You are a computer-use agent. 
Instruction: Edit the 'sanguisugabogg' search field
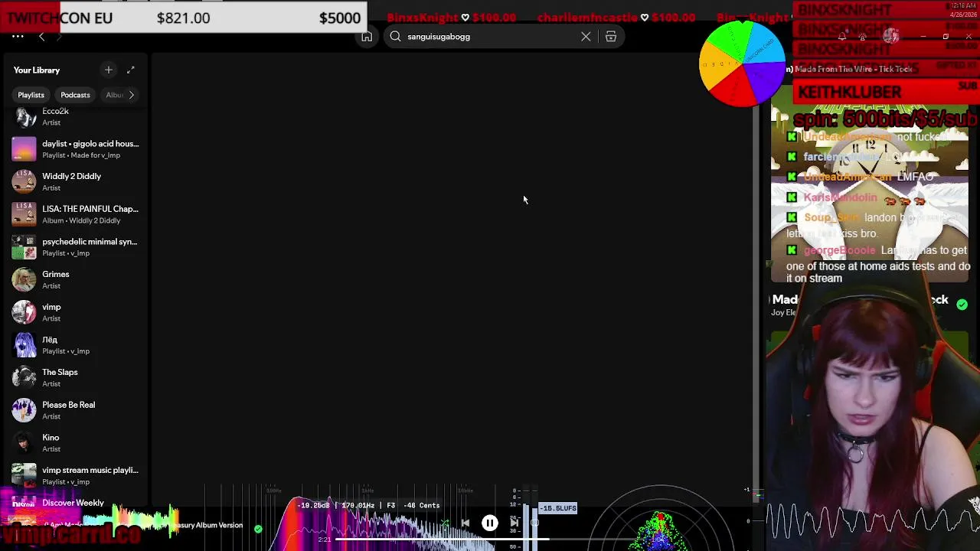point(490,36)
